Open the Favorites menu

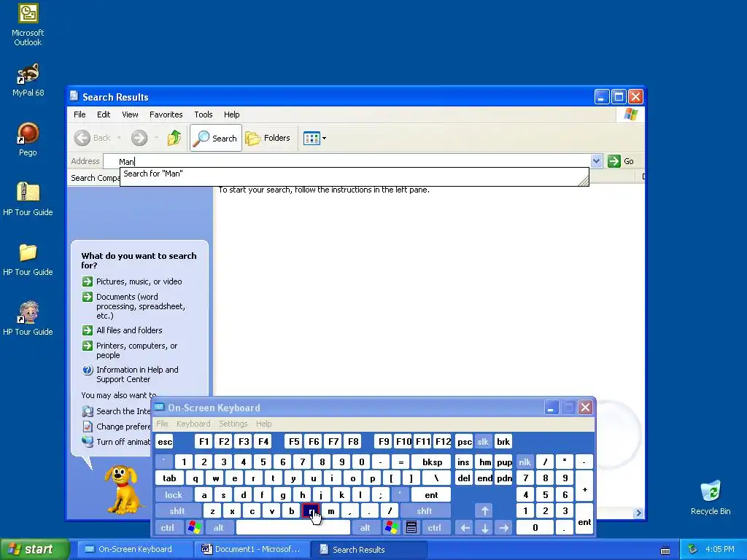pos(166,114)
